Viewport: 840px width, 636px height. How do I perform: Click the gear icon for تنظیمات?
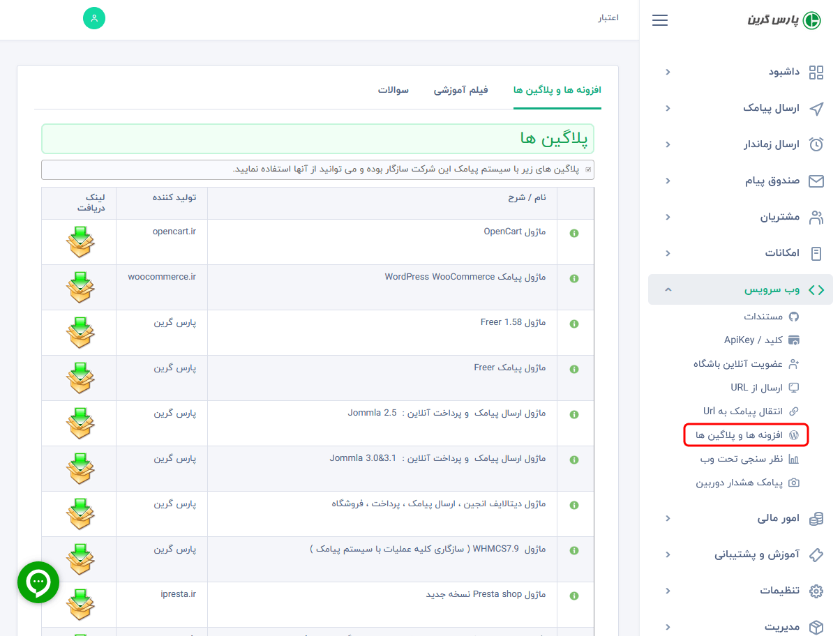click(x=816, y=590)
